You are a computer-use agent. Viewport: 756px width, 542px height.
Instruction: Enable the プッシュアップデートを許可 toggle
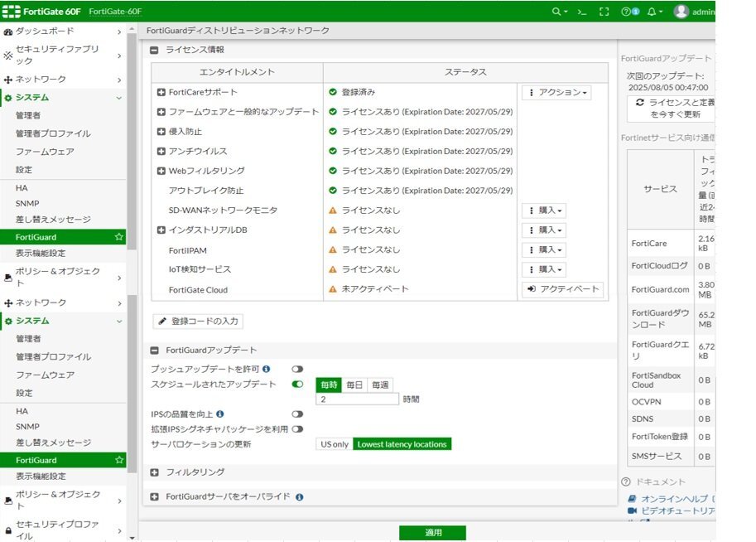click(296, 369)
